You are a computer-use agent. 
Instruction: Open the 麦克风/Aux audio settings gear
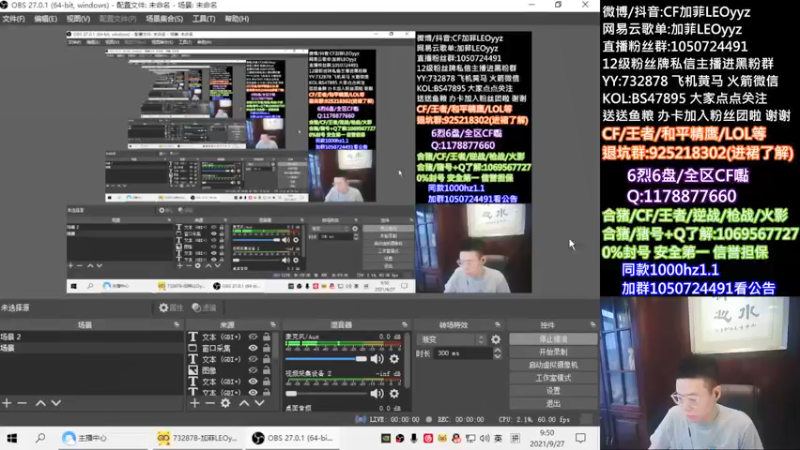(x=394, y=359)
